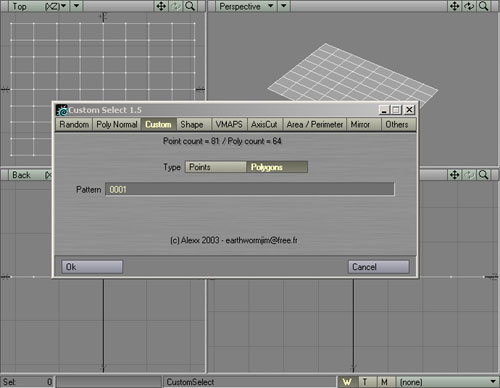The width and height of the screenshot is (500, 388).
Task: Click the Perspective viewport zoom magnifier icon
Action: click(483, 6)
